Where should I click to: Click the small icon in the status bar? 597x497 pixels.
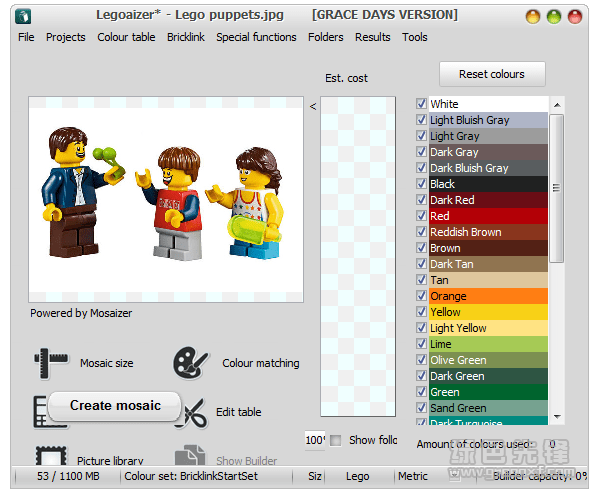pyautogui.click(x=454, y=475)
